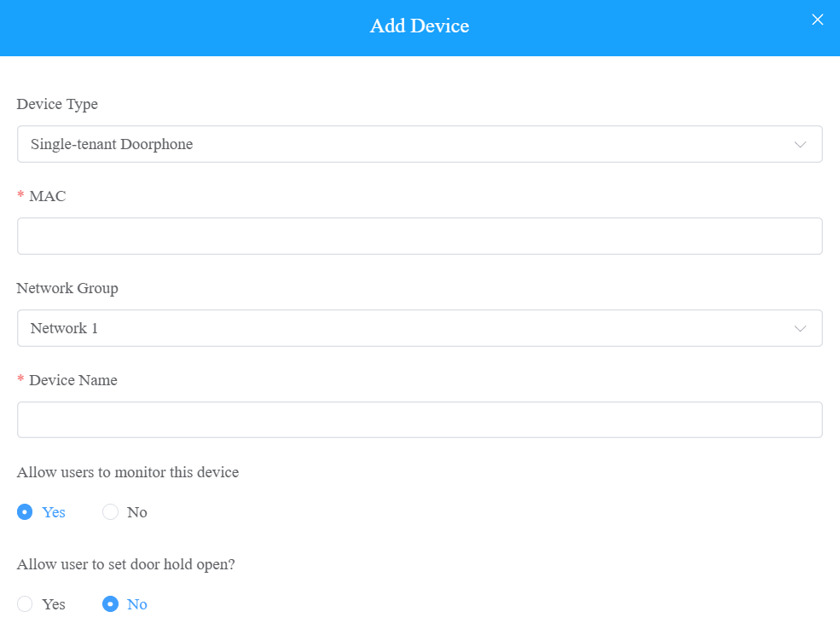Click the chevron arrow in Device Type field
The width and height of the screenshot is (840, 629).
[800, 145]
